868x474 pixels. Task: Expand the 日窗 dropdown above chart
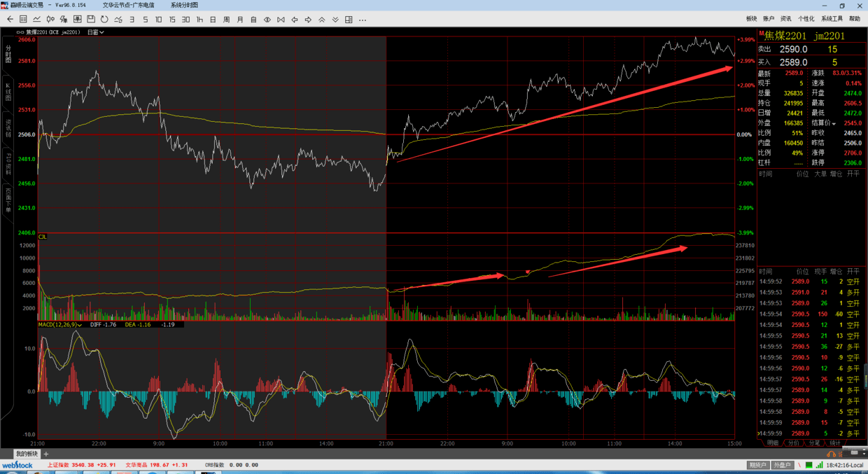coord(95,32)
